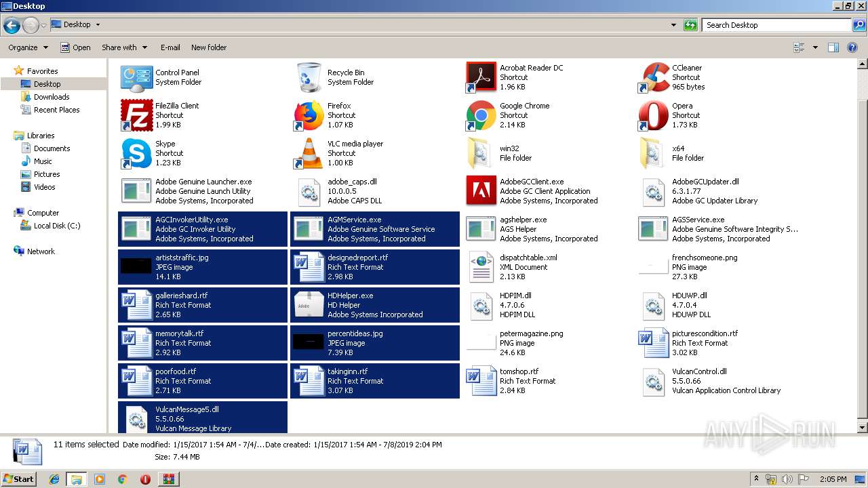Open Local Disk (C:)

click(57, 226)
